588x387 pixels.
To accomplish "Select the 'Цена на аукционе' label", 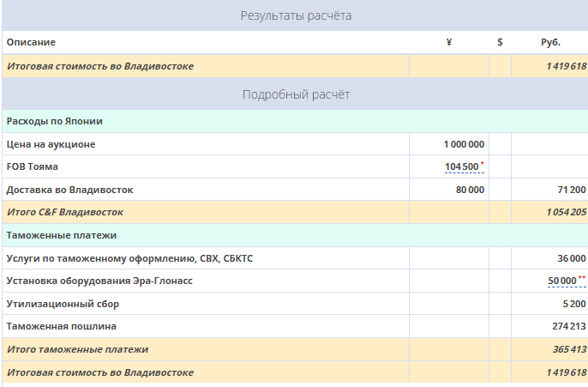I will (51, 144).
